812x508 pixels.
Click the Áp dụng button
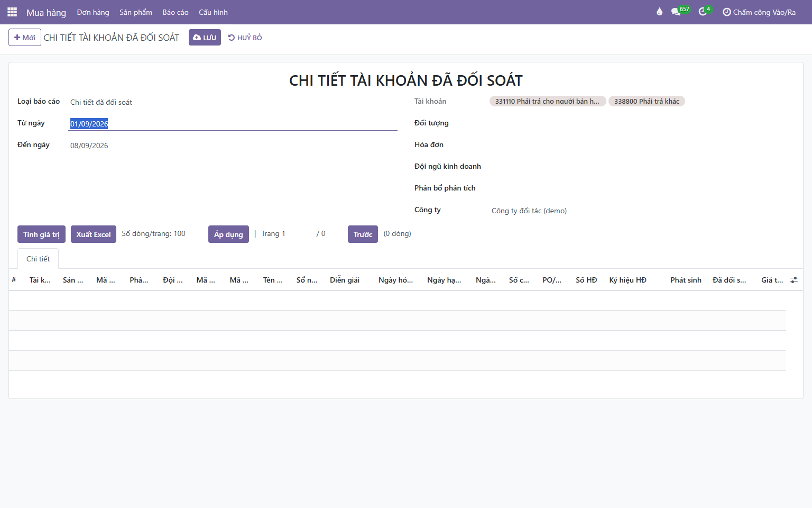pos(228,234)
